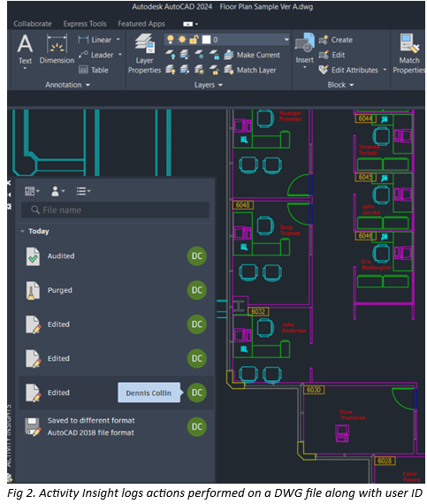Screen dimensions: 427x504
Task: Click the layer Unlock icon
Action: point(214,70)
